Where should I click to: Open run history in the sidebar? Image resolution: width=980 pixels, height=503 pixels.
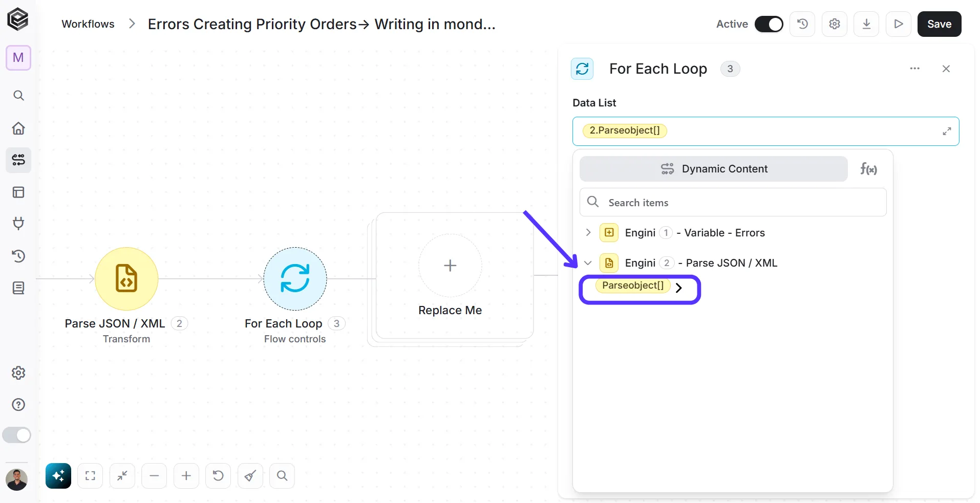[x=18, y=256]
